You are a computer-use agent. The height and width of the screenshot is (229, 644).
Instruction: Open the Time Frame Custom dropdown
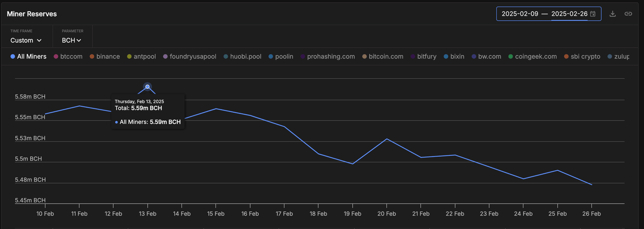pyautogui.click(x=26, y=40)
